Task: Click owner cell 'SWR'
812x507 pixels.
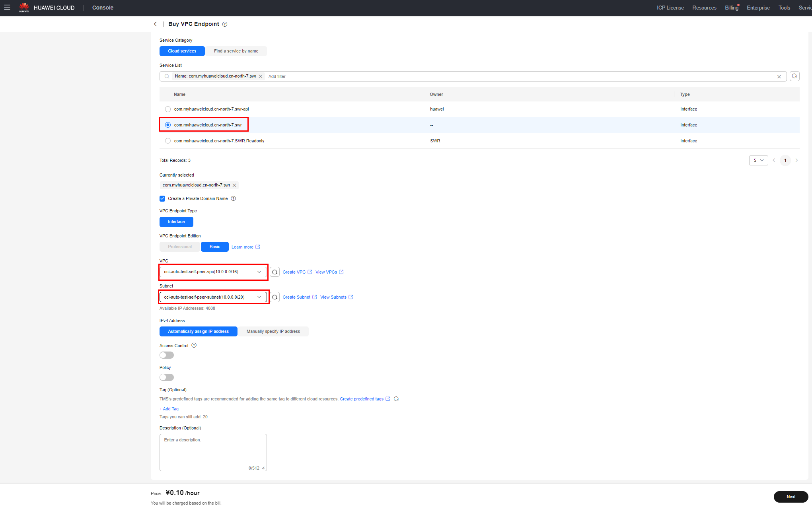Action: coord(435,141)
